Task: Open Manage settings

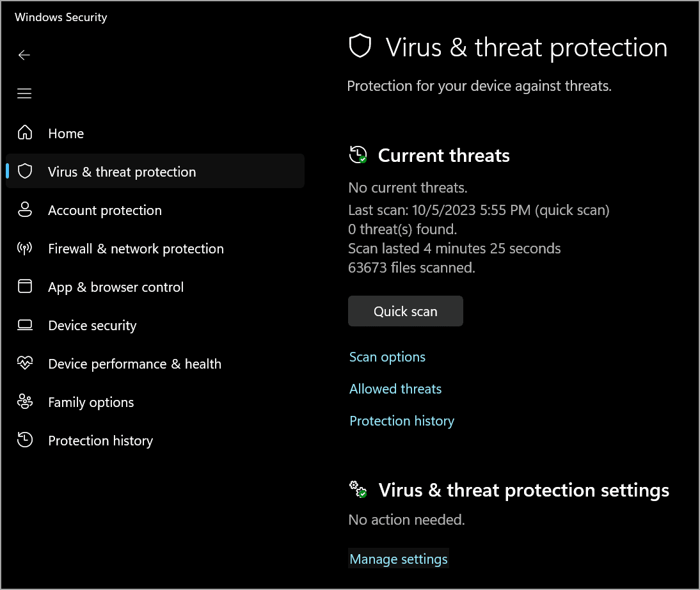Action: point(398,558)
